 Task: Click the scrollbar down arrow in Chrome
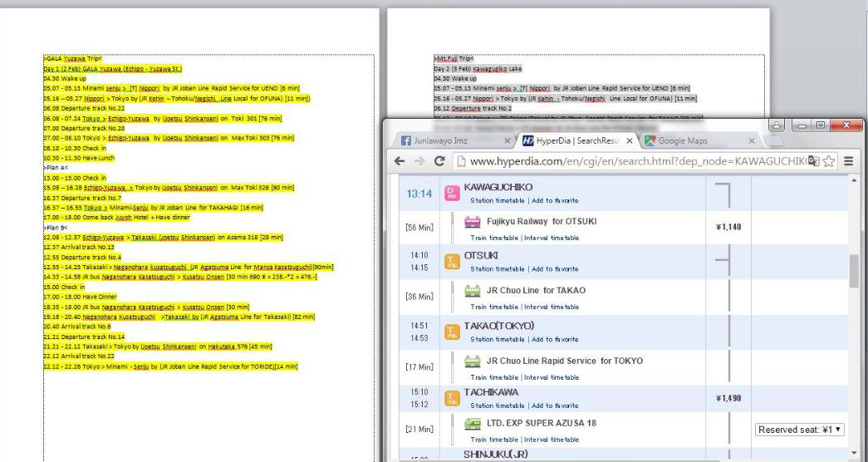[x=855, y=454]
